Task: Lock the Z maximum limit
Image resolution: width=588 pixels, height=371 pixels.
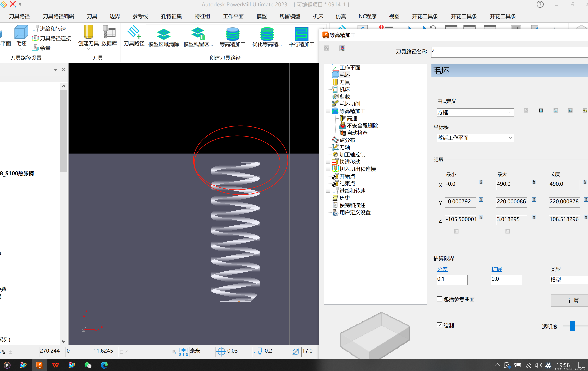Action: [534, 217]
